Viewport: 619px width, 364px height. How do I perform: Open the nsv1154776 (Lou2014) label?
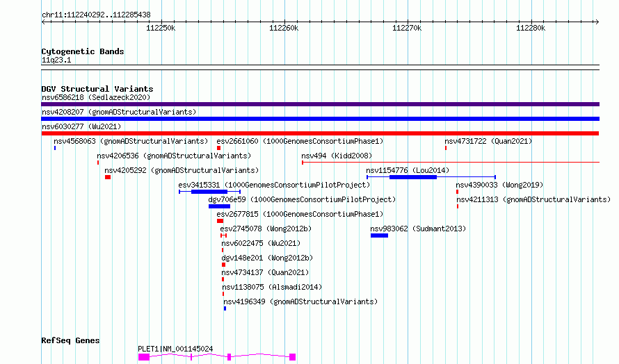pyautogui.click(x=408, y=170)
